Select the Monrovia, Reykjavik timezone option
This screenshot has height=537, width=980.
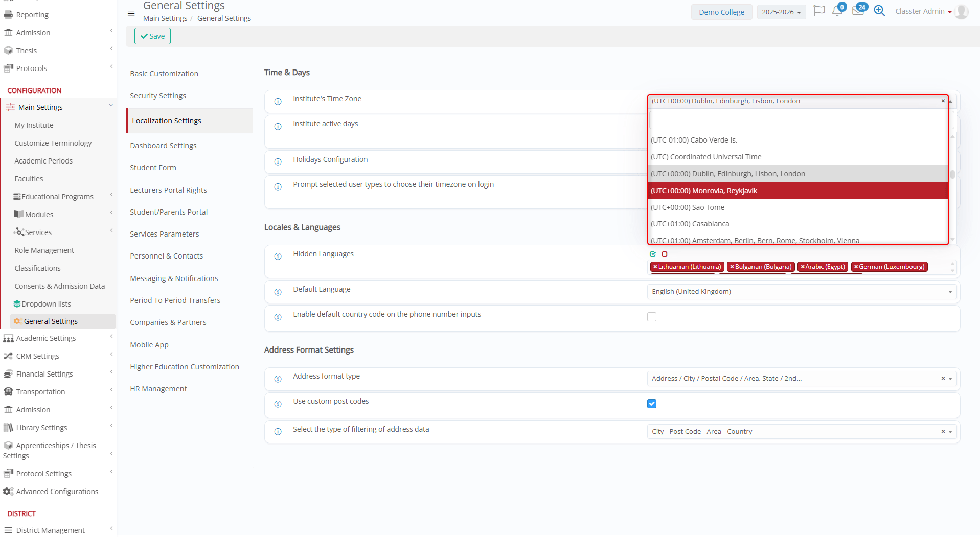[x=797, y=191]
